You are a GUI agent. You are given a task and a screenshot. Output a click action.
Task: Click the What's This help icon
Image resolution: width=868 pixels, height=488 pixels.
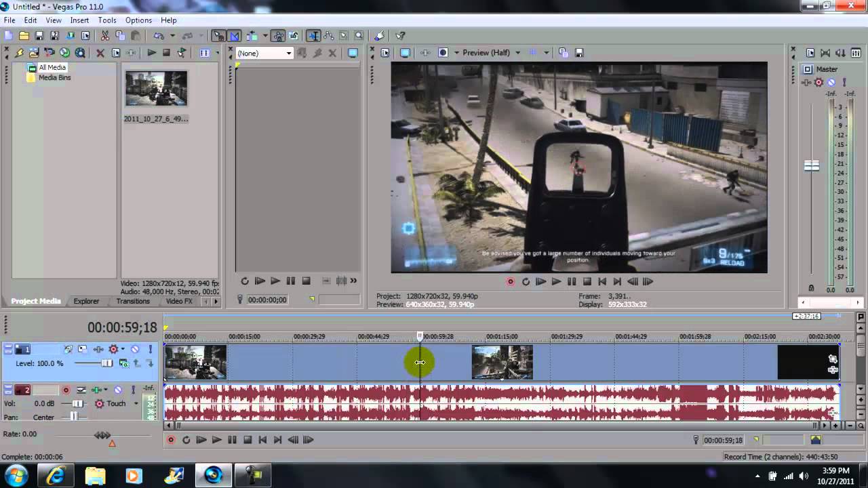coord(400,36)
